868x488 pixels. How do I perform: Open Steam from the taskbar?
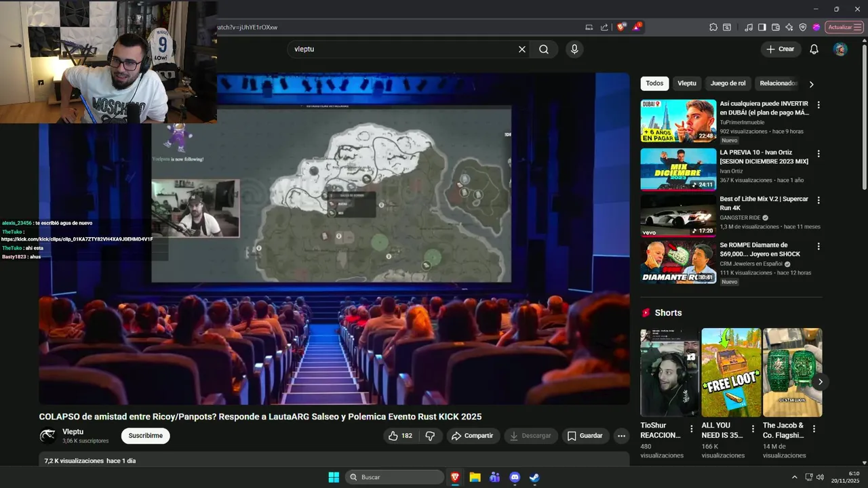coord(534,477)
